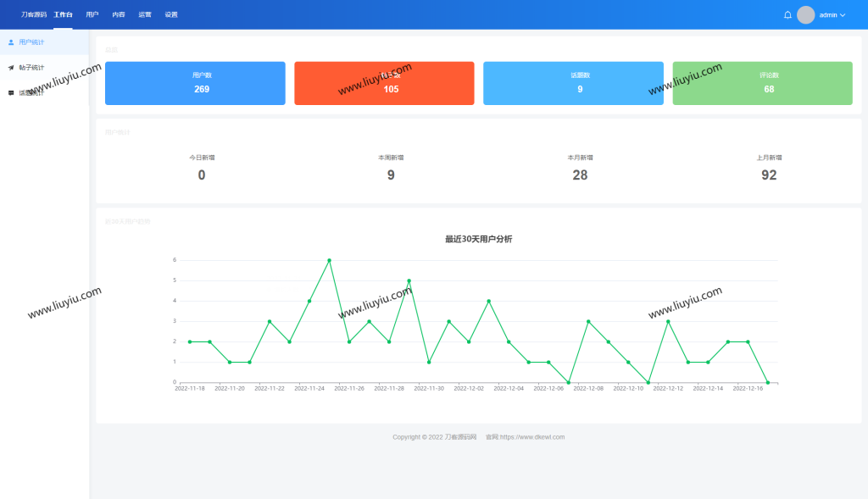Switch to the 工作台 tab
Image resolution: width=868 pixels, height=499 pixels.
click(x=63, y=14)
